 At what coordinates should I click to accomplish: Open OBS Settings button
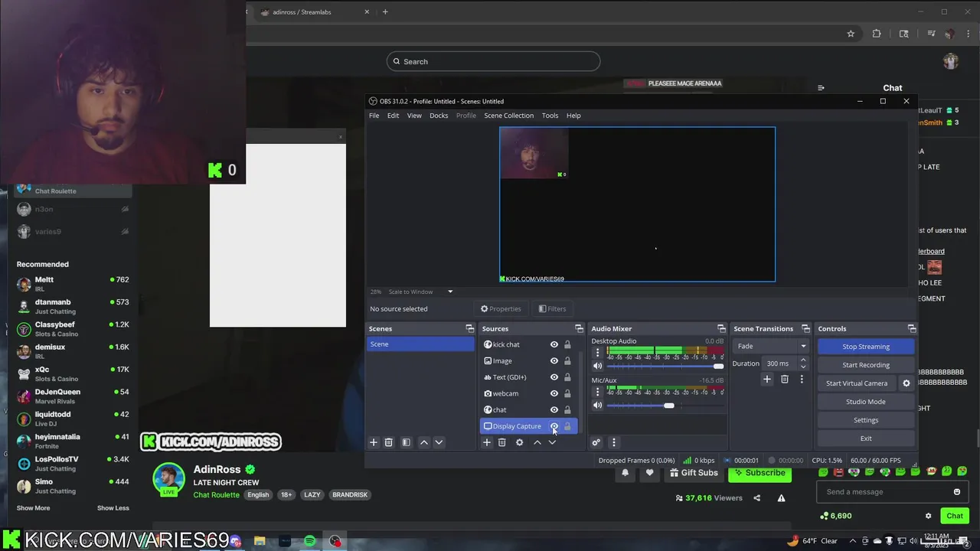click(866, 420)
